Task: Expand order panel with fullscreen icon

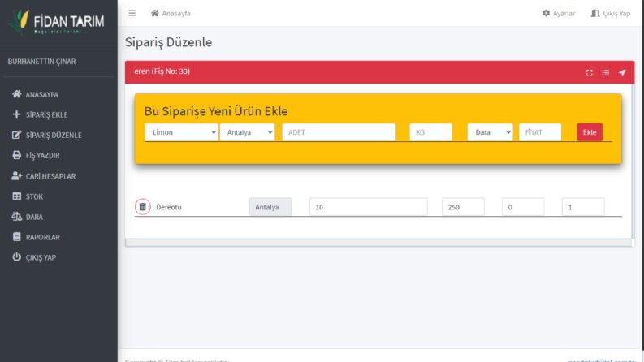Action: [589, 73]
